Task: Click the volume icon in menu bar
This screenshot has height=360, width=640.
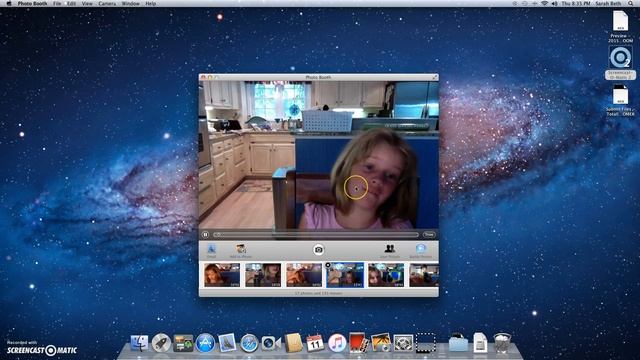Action: click(x=555, y=3)
